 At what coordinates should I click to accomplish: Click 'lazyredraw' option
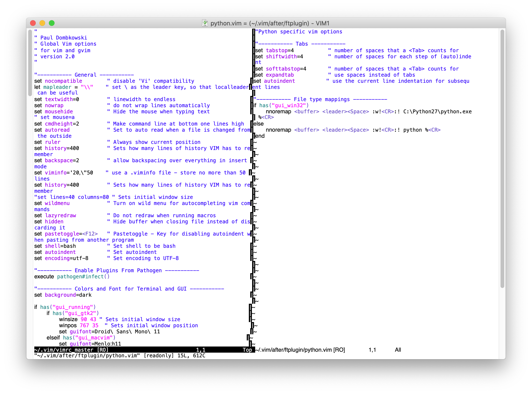(61, 216)
